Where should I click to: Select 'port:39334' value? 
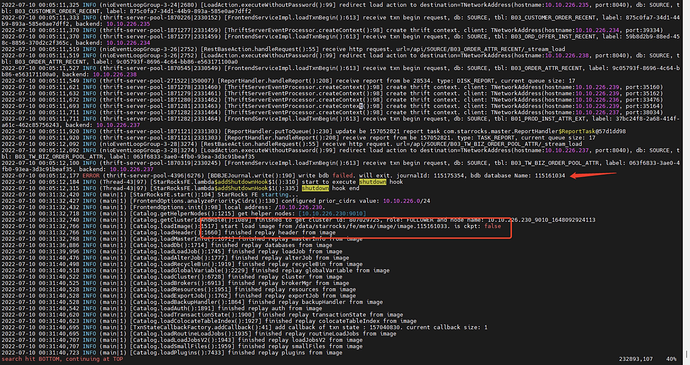pyautogui.click(x=643, y=30)
